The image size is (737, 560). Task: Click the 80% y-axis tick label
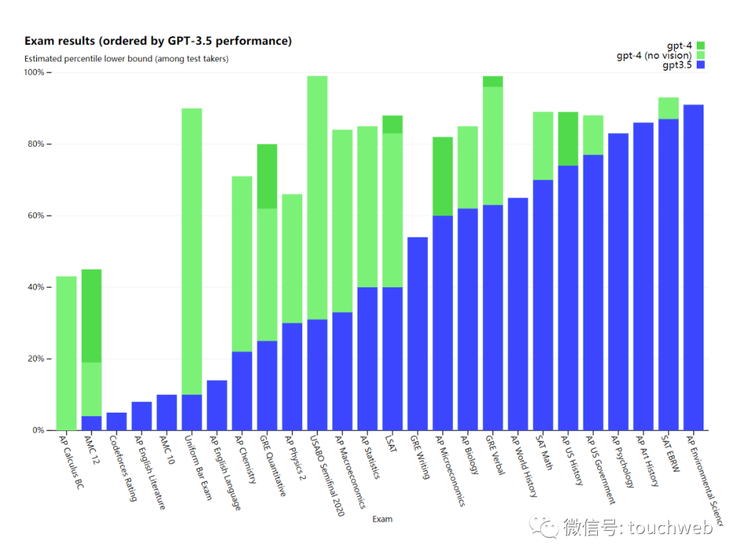coord(35,144)
